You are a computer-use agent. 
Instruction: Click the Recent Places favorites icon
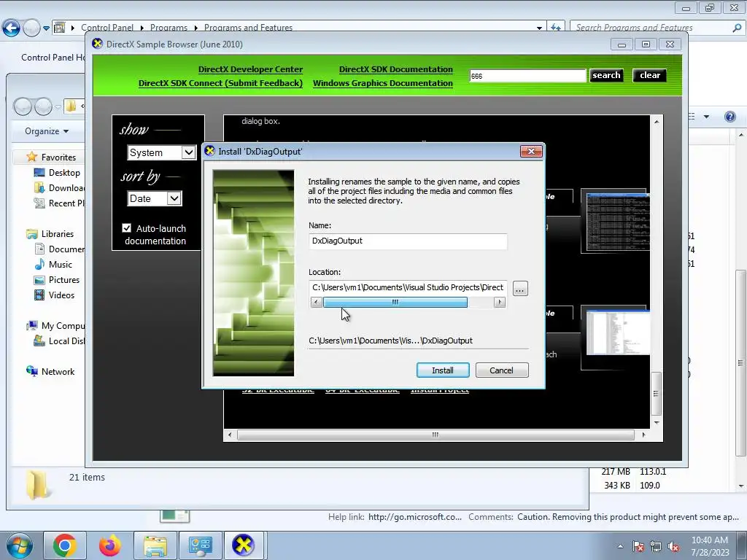click(x=39, y=203)
